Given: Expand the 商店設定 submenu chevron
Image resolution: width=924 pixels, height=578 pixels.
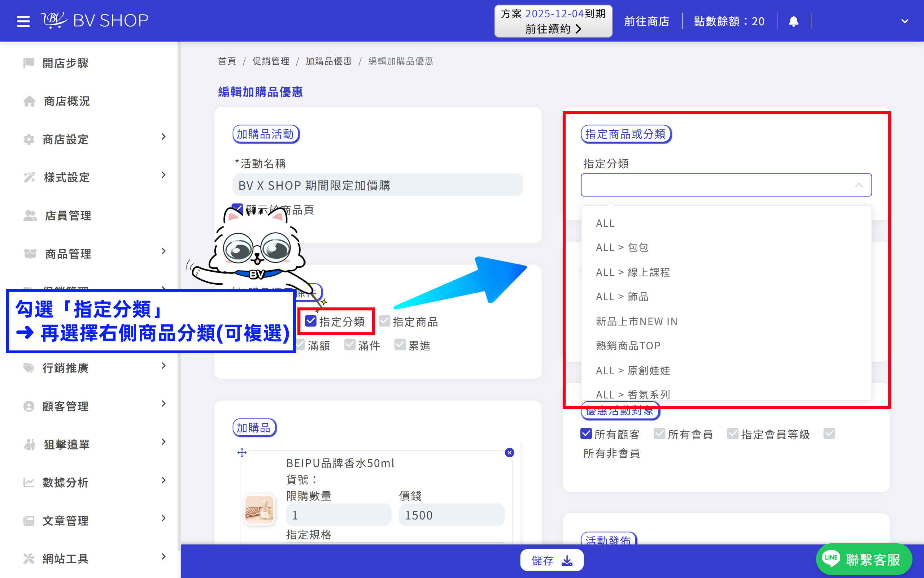Looking at the screenshot, I should [x=164, y=137].
